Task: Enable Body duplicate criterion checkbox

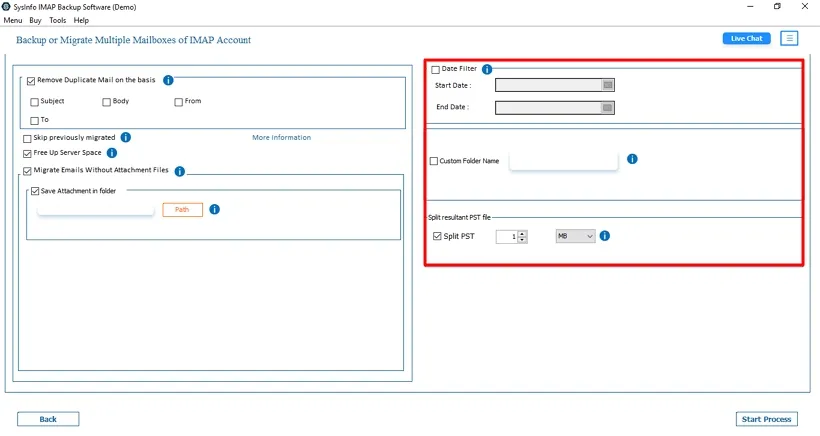Action: coord(107,102)
